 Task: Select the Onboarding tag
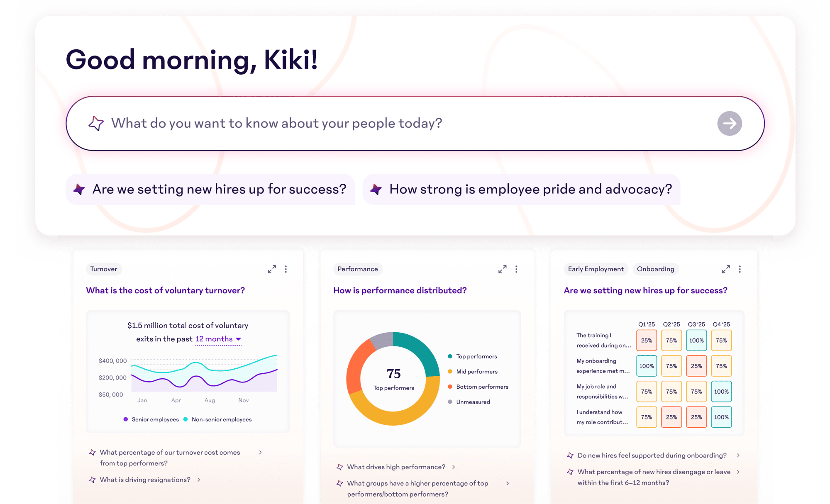[x=655, y=269]
